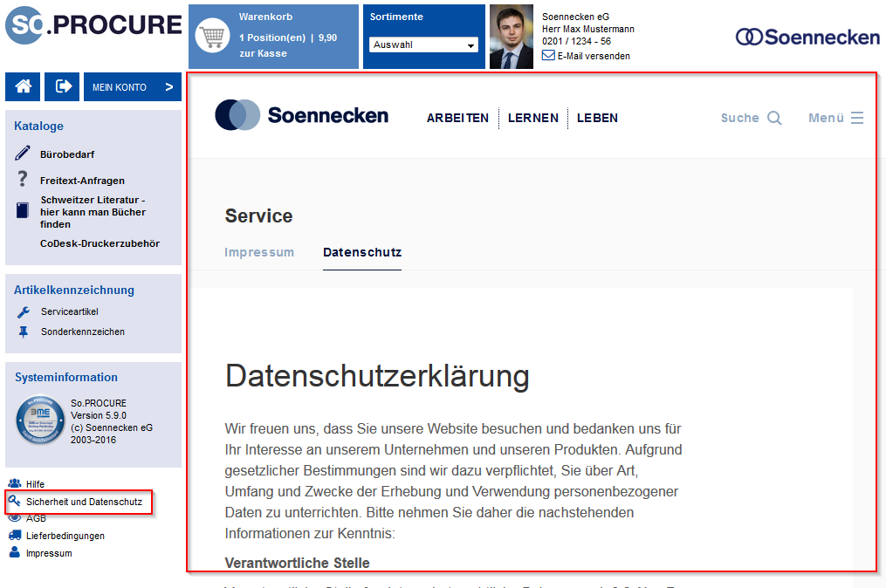Click the truck icon for Lieferbedingungen
The height and width of the screenshot is (588, 886).
tap(15, 535)
